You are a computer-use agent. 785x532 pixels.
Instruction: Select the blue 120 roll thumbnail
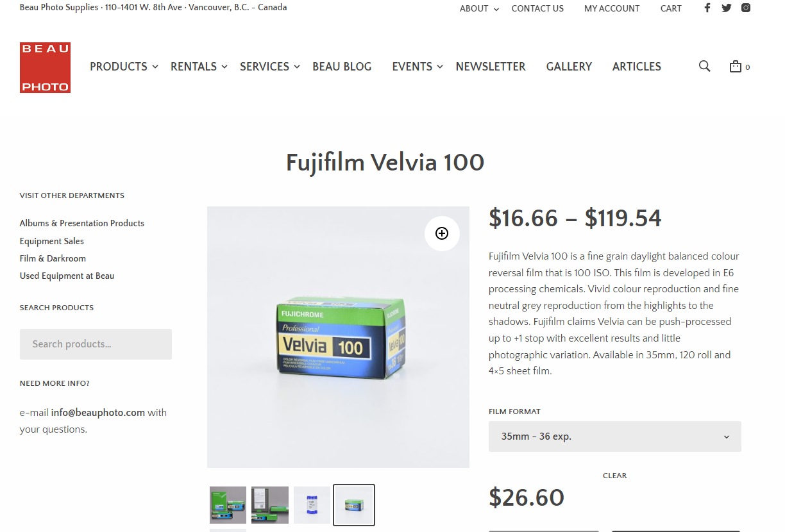tap(312, 505)
